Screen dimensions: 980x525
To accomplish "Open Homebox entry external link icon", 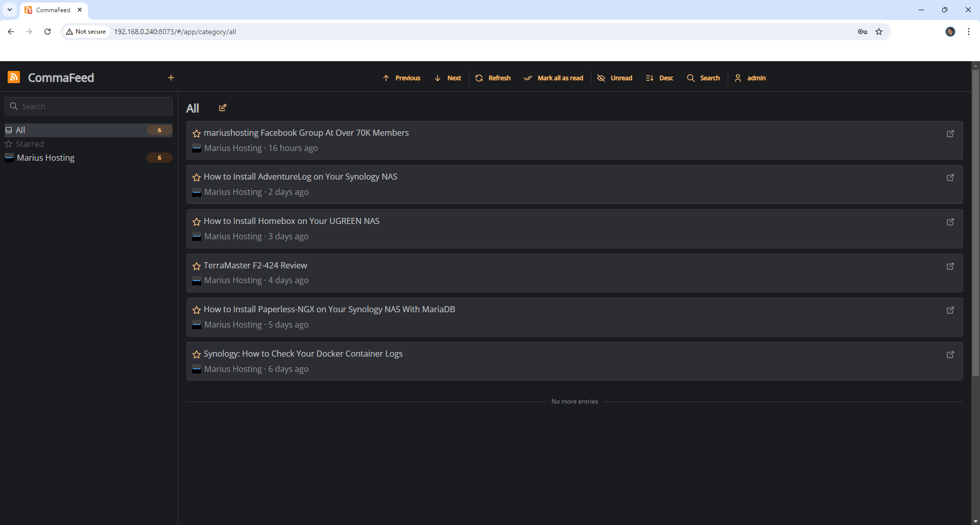I will (950, 221).
